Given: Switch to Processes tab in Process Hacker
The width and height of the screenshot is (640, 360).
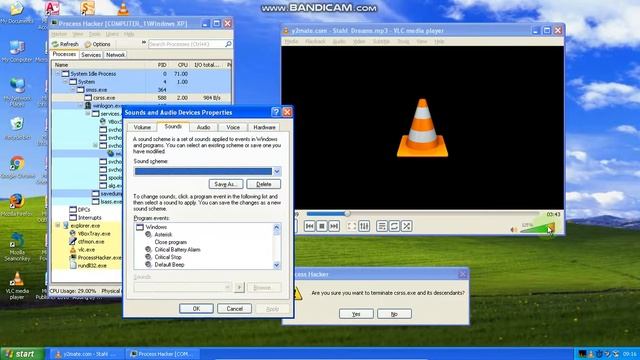Looking at the screenshot, I should point(64,54).
